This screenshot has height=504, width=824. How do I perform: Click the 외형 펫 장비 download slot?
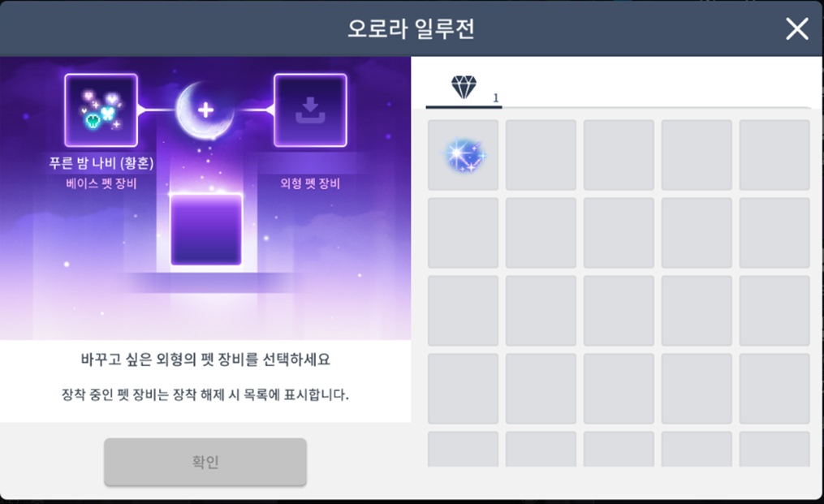310,110
